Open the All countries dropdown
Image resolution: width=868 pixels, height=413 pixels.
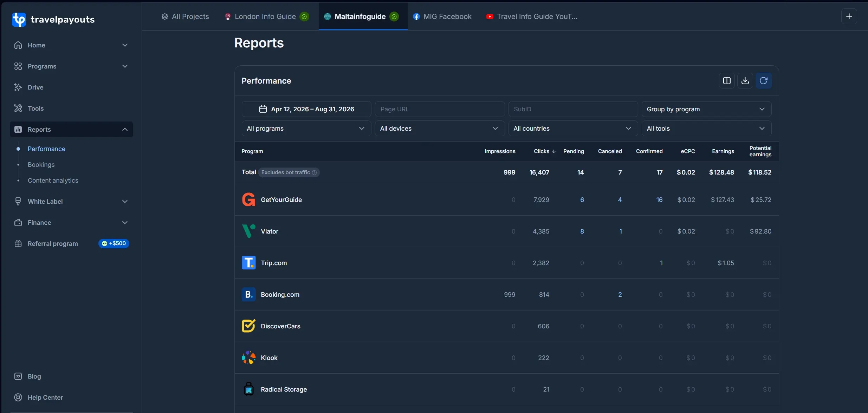click(573, 129)
